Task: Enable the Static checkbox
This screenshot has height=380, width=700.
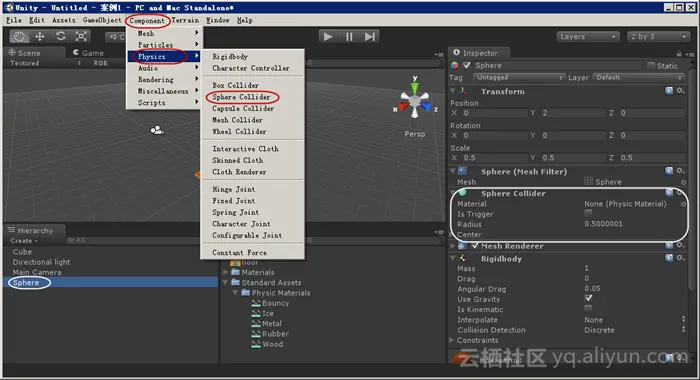Action: [x=651, y=66]
